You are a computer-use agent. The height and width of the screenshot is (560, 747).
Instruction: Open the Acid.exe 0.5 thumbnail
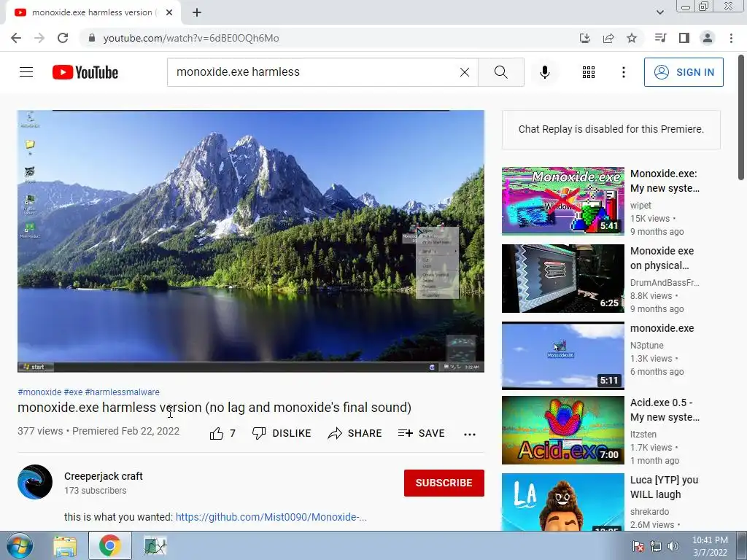coord(562,430)
